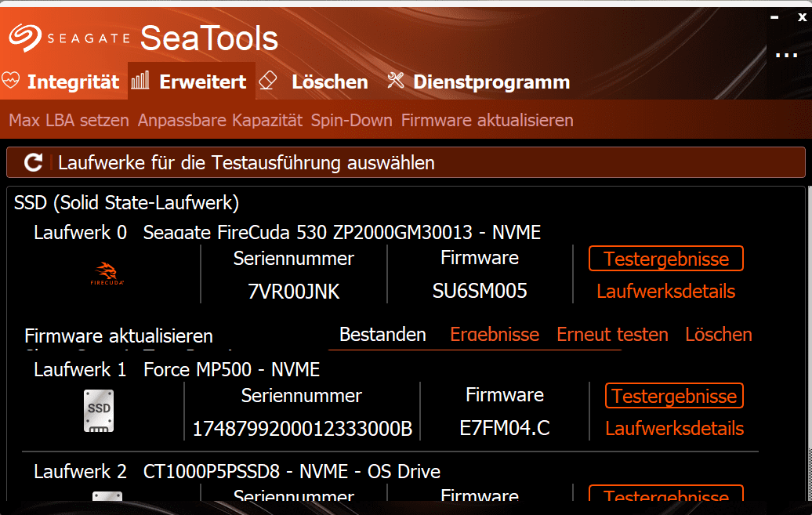This screenshot has width=812, height=515.
Task: Click firmware value E7FM04.C
Action: (x=505, y=428)
